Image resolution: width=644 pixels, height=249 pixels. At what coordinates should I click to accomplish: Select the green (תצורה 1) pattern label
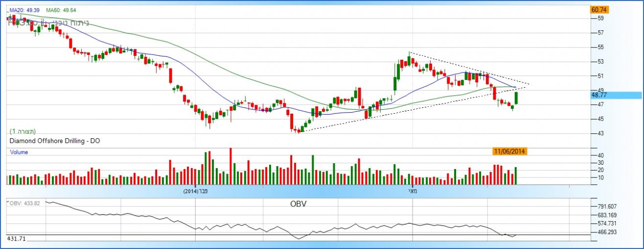23,132
